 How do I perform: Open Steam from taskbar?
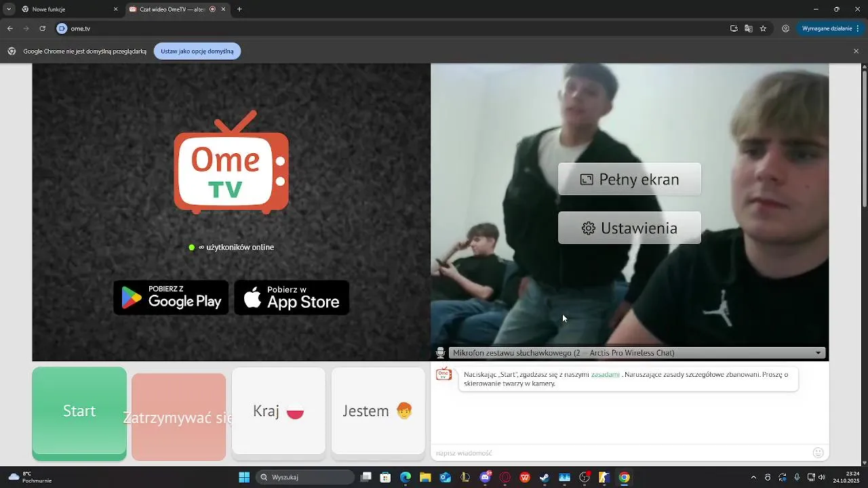pyautogui.click(x=545, y=477)
